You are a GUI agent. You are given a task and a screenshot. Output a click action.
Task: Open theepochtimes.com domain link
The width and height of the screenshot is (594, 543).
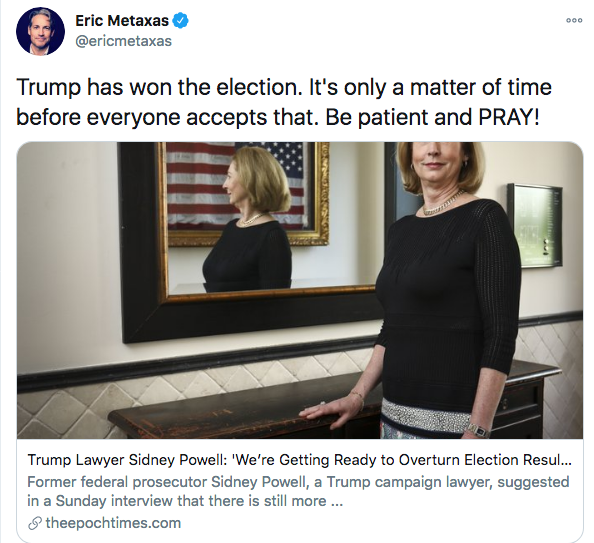tap(113, 523)
